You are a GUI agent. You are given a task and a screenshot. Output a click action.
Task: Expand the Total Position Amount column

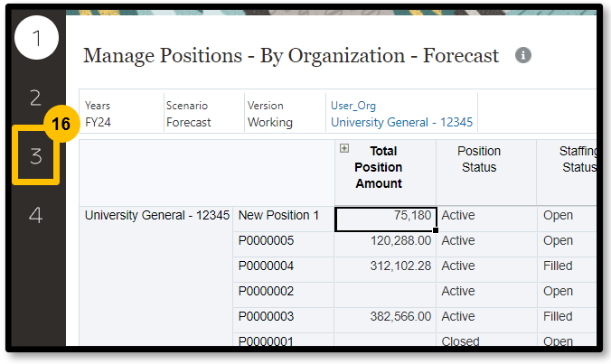coord(344,149)
